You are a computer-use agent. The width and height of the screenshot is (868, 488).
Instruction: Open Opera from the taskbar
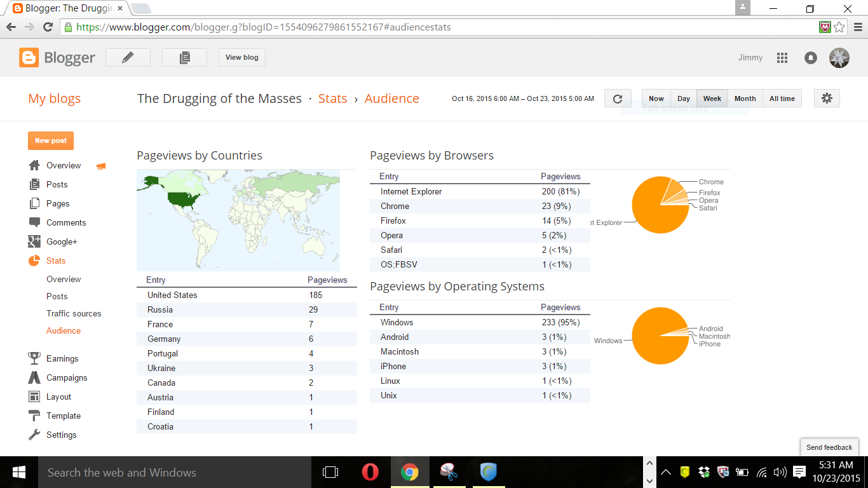(x=370, y=472)
